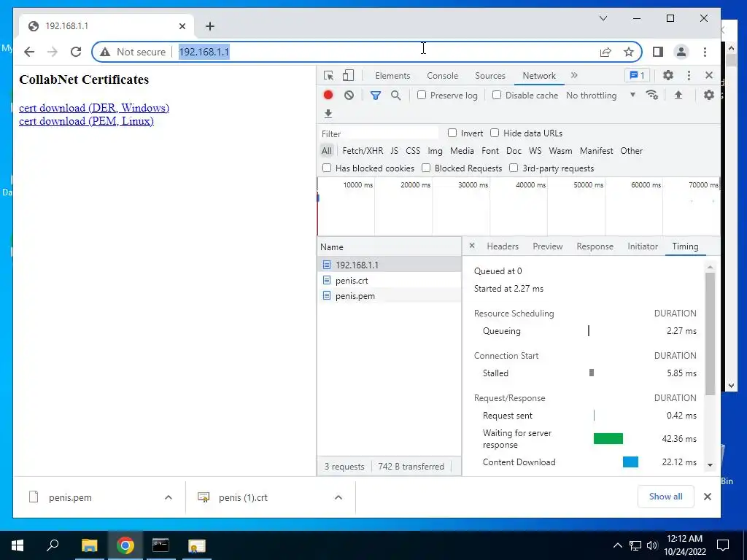The height and width of the screenshot is (560, 747).
Task: Click the Timing pane scroll-down arrow
Action: tap(710, 464)
